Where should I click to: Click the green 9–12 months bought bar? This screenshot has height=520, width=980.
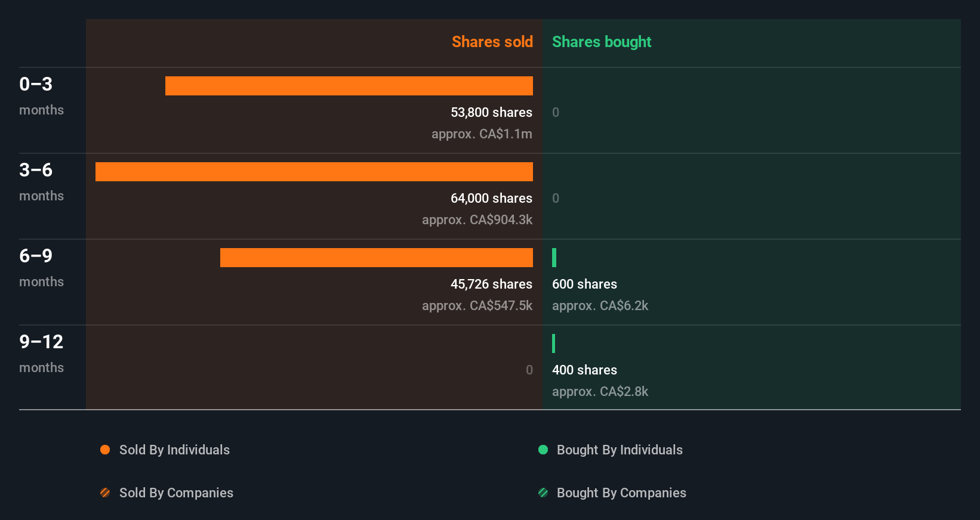(553, 343)
